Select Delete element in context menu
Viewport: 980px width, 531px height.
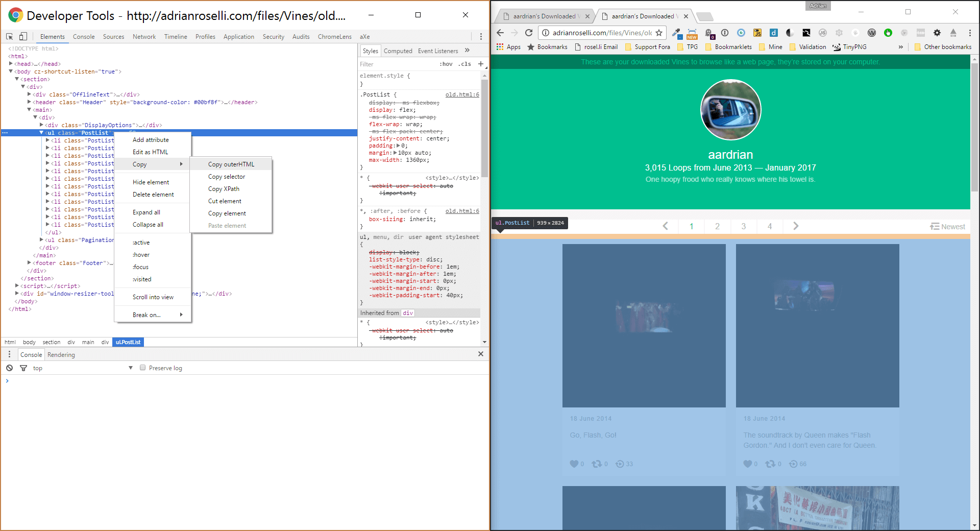(153, 195)
